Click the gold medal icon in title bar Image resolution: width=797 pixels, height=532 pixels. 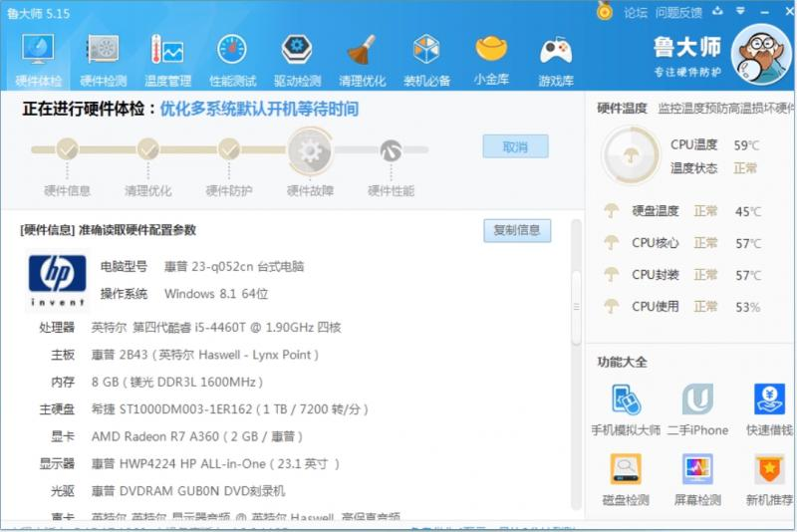605,11
